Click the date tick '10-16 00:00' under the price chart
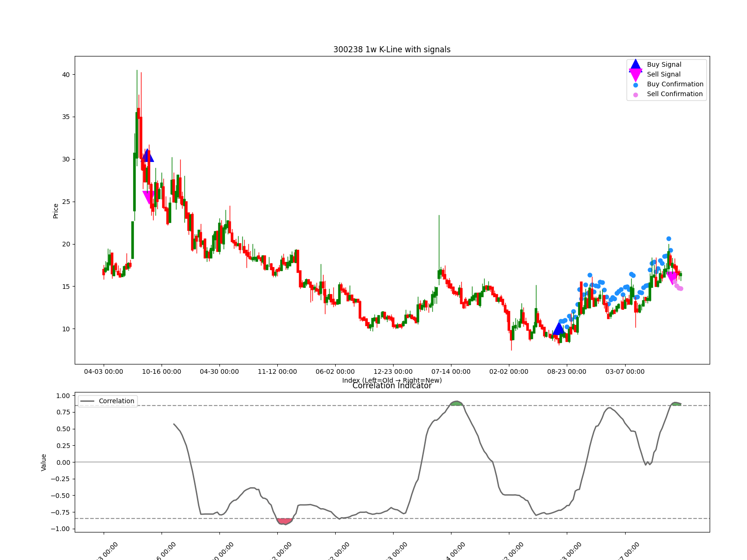Screen dimensions: 747x560 (x=162, y=371)
